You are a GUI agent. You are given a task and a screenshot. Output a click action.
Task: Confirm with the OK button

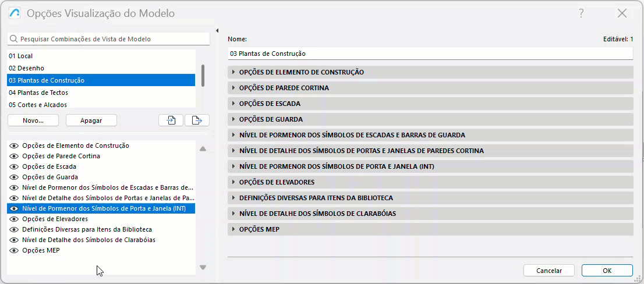(607, 271)
